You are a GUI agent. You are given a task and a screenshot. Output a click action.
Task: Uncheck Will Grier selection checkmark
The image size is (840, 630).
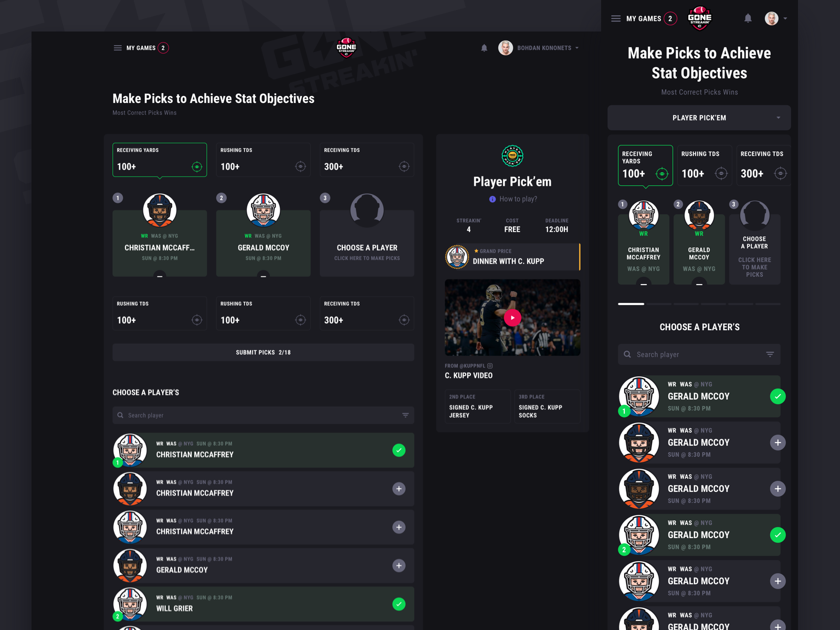click(x=399, y=604)
